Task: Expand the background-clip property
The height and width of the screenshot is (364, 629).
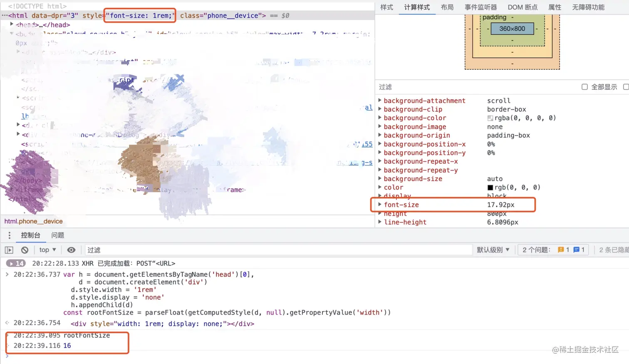Action: [x=380, y=109]
